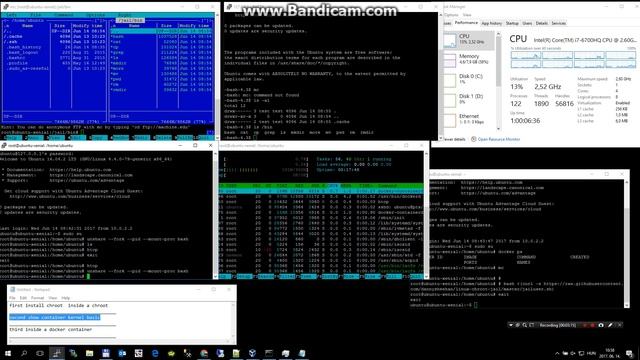Open Format menu in Notepad
The height and width of the screenshot is (360, 640).
38,298
